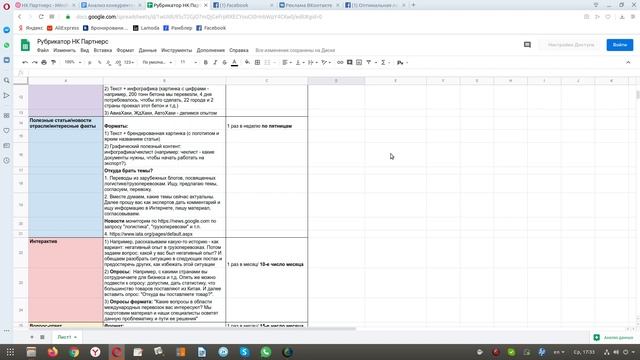Viewport: 640px width, 360px height.
Task: Select cell with 'Интерактив' heading
Action: pyautogui.click(x=65, y=253)
